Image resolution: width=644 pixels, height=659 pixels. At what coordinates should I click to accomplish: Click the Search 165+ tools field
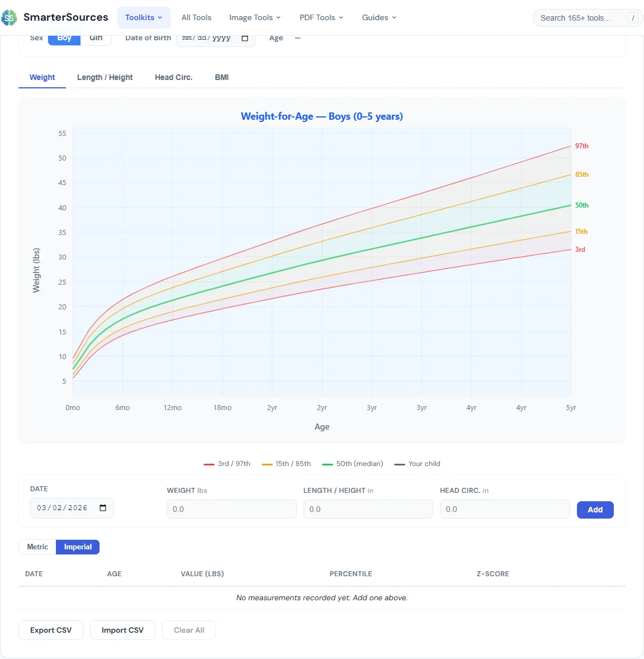point(581,17)
